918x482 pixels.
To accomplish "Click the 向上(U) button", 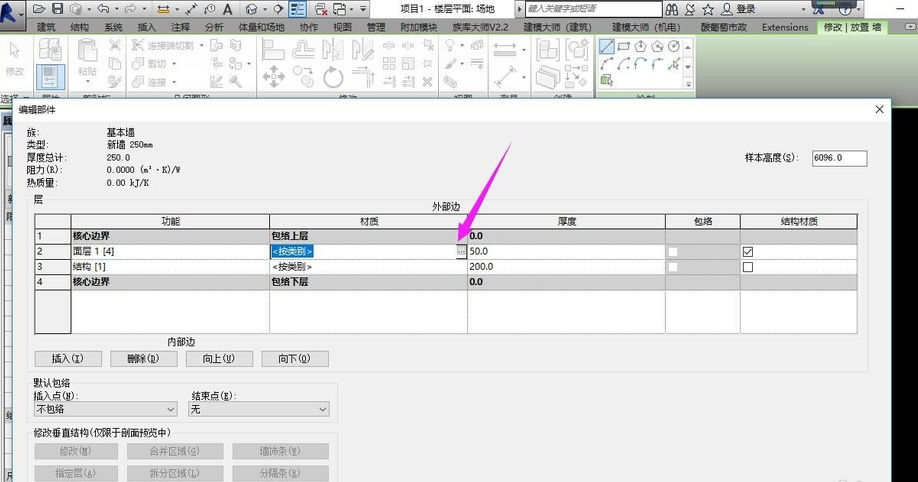I will pos(219,358).
